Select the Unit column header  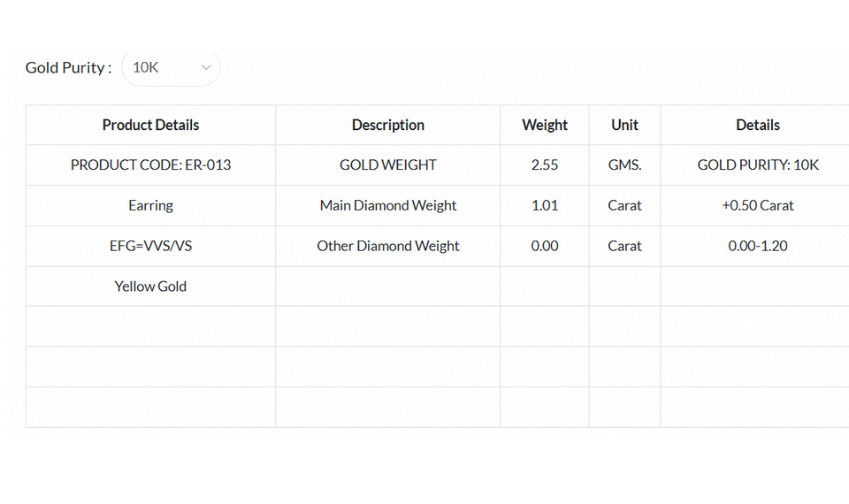click(x=624, y=126)
